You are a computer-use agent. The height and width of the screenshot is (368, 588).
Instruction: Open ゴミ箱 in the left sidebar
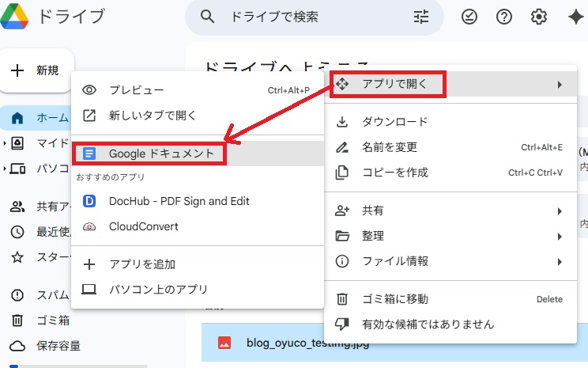click(53, 321)
